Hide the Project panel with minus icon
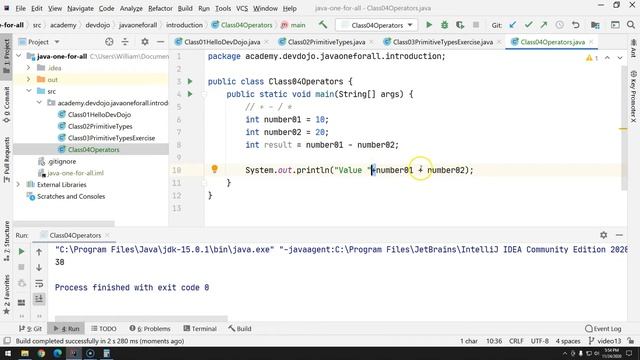The height and width of the screenshot is (360, 640). [x=160, y=42]
